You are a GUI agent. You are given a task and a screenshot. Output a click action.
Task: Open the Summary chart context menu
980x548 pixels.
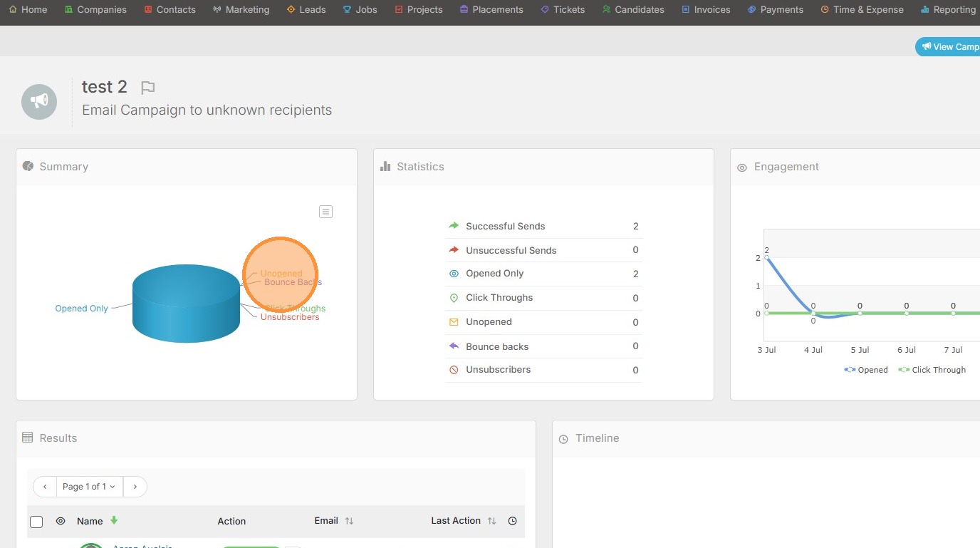pos(325,212)
